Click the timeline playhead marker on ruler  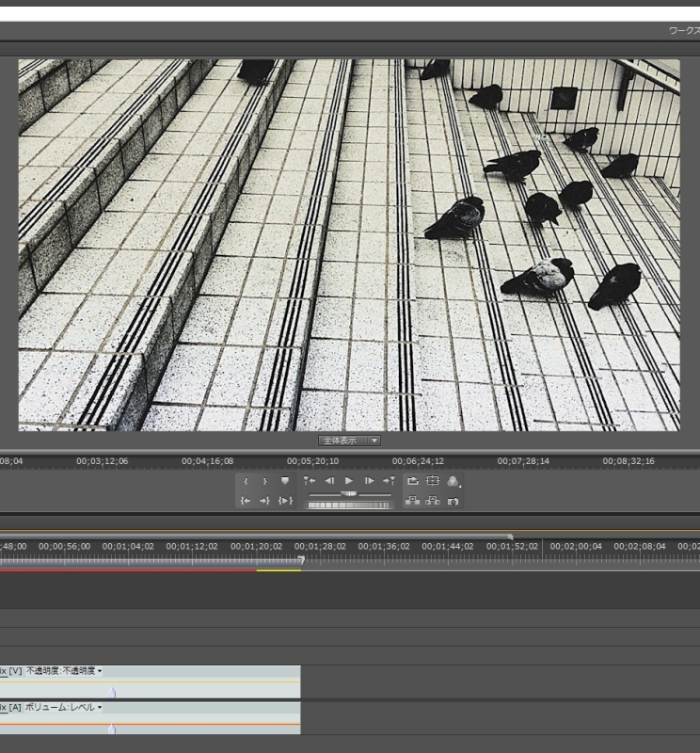301,560
